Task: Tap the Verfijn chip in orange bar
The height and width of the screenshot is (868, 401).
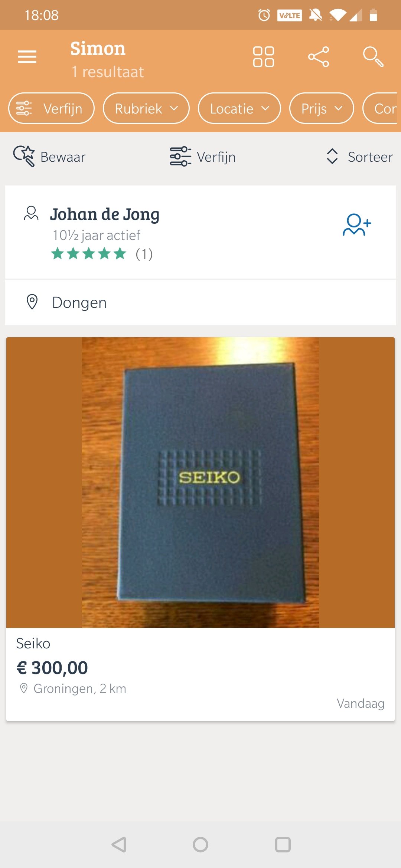Action: tap(51, 108)
